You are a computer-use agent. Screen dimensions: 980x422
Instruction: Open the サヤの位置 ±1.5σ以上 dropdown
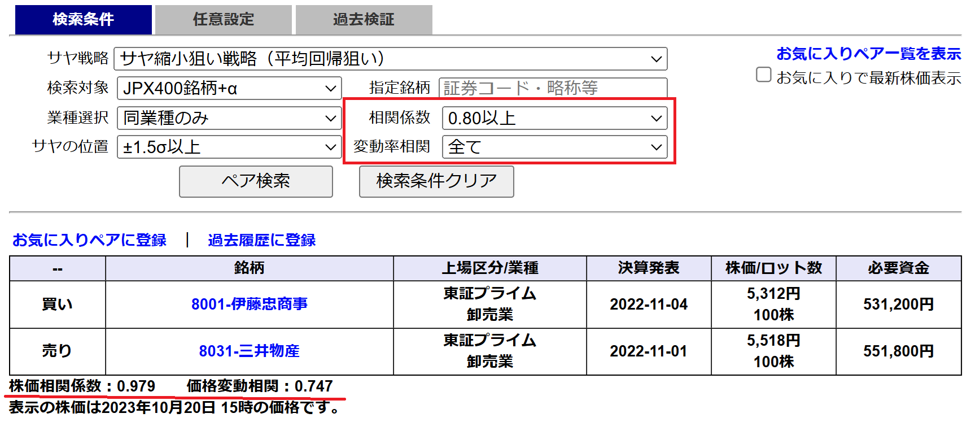[x=229, y=147]
